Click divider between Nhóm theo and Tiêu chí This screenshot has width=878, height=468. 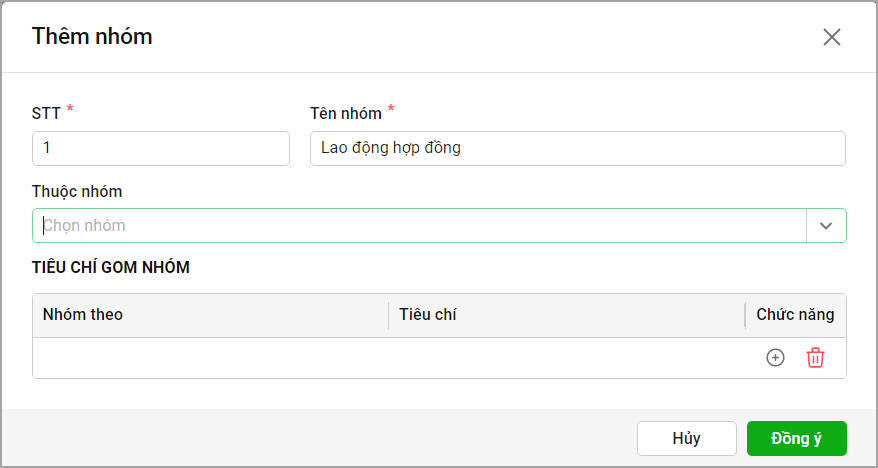pos(388,315)
